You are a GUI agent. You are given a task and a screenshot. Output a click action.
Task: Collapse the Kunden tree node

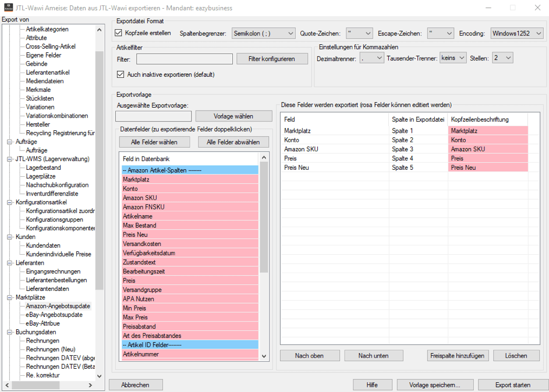(x=9, y=237)
